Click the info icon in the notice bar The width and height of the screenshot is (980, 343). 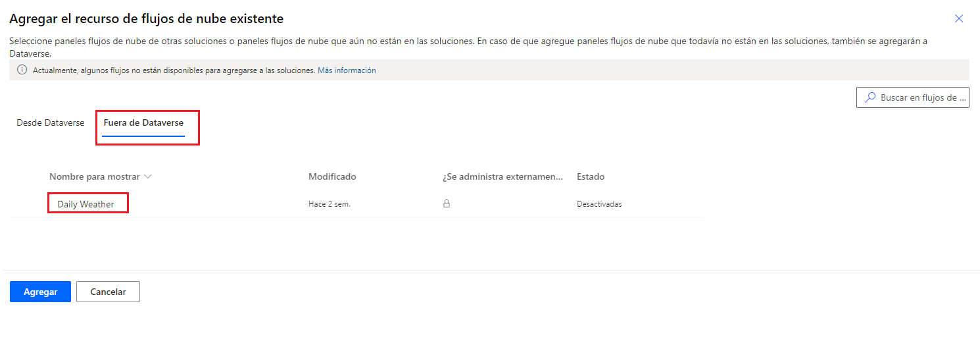[x=22, y=70]
